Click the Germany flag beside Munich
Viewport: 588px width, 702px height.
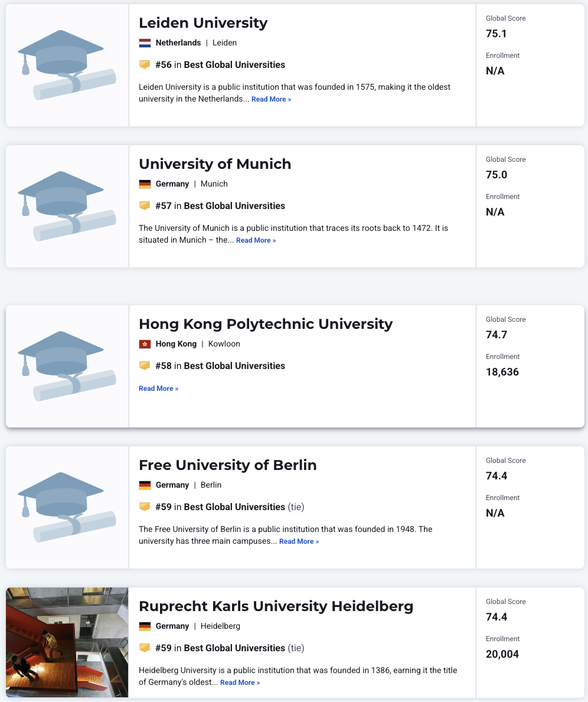coord(145,184)
